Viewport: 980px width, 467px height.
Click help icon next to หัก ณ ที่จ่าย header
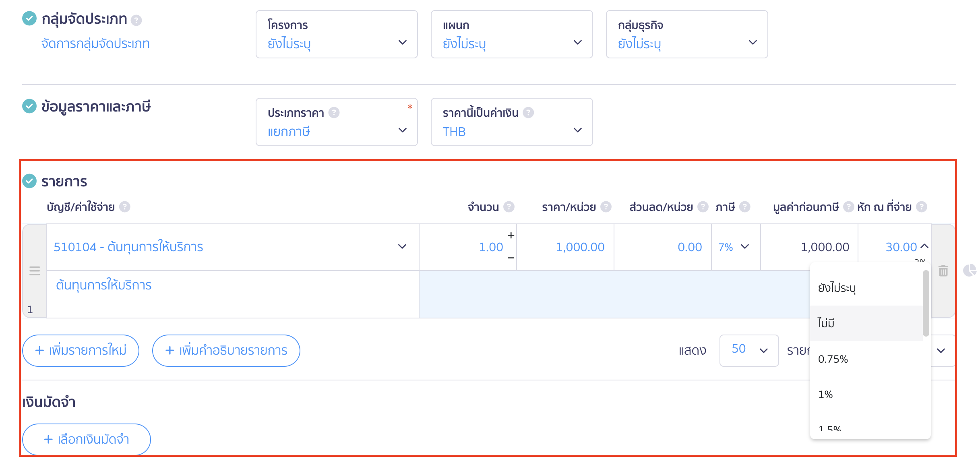pyautogui.click(x=921, y=207)
